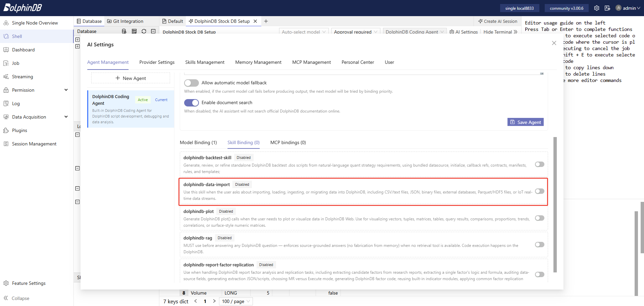Close the AI Settings dialog
The image size is (644, 306).
[x=554, y=43]
